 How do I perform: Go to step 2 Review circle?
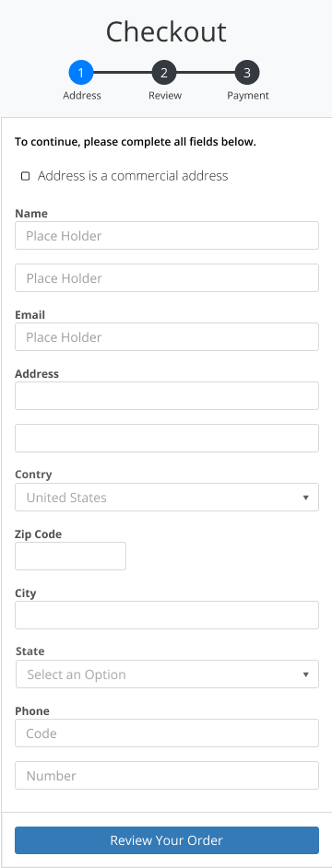pyautogui.click(x=164, y=73)
